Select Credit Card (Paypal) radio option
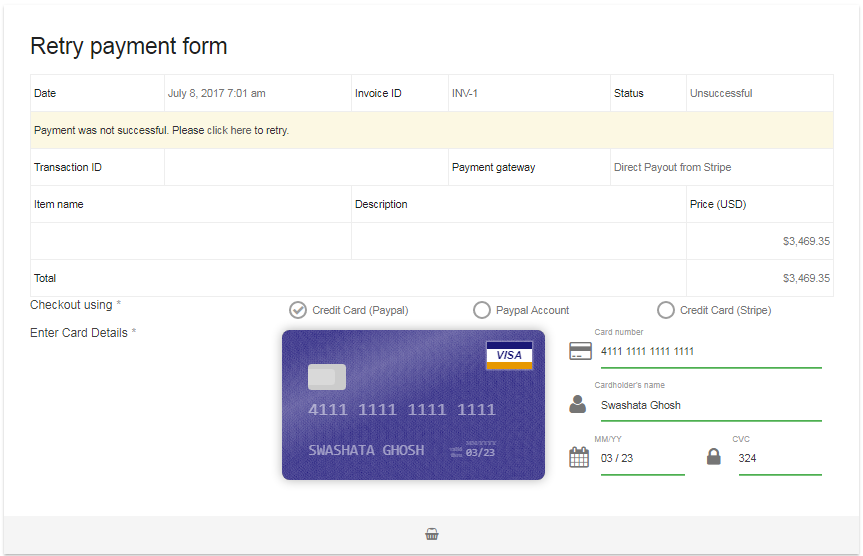Viewport: 863px width, 556px height. (x=298, y=310)
